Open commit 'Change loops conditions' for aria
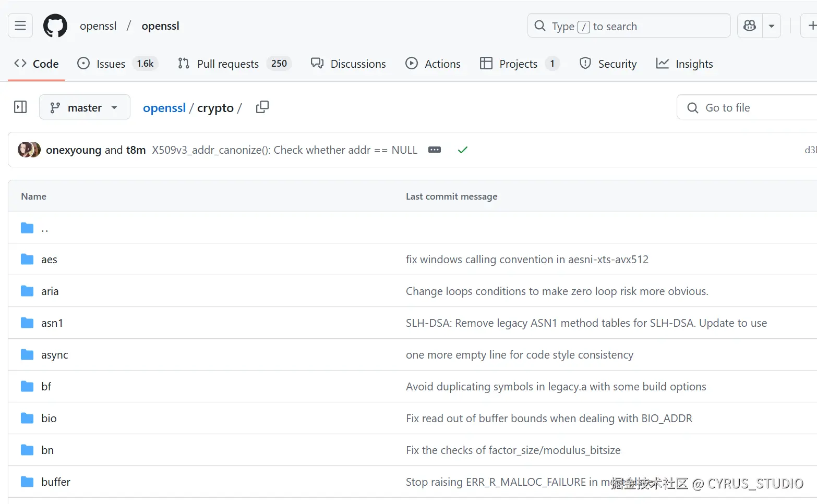Screen dimensions: 817x504 (x=557, y=291)
